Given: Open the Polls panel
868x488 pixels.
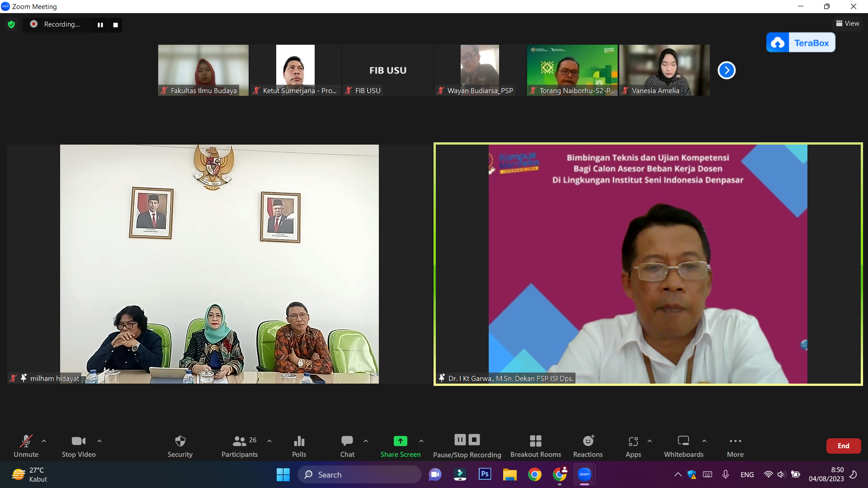Looking at the screenshot, I should (x=299, y=446).
